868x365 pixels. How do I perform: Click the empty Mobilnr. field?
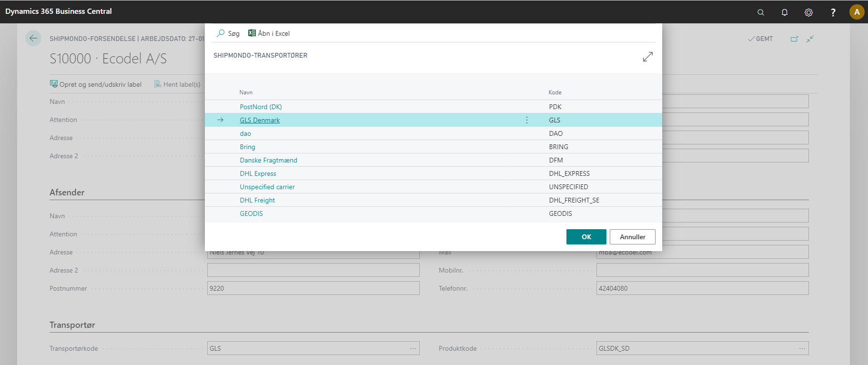coord(703,270)
